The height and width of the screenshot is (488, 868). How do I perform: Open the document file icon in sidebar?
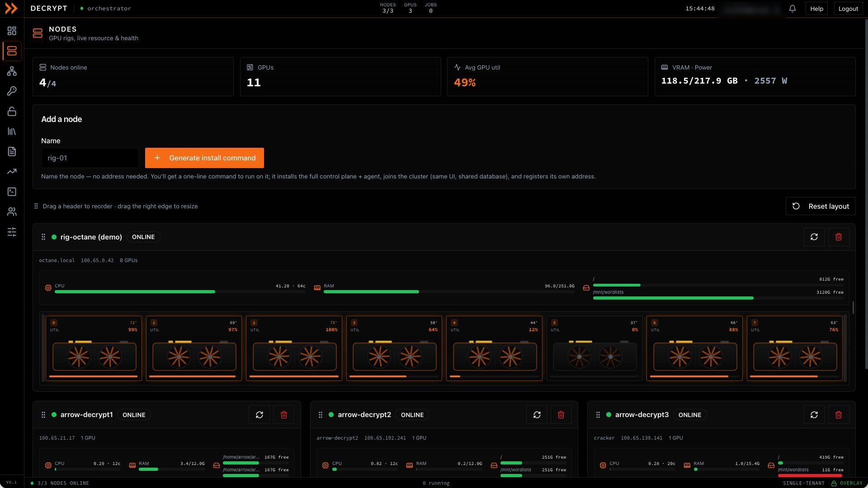[x=12, y=151]
